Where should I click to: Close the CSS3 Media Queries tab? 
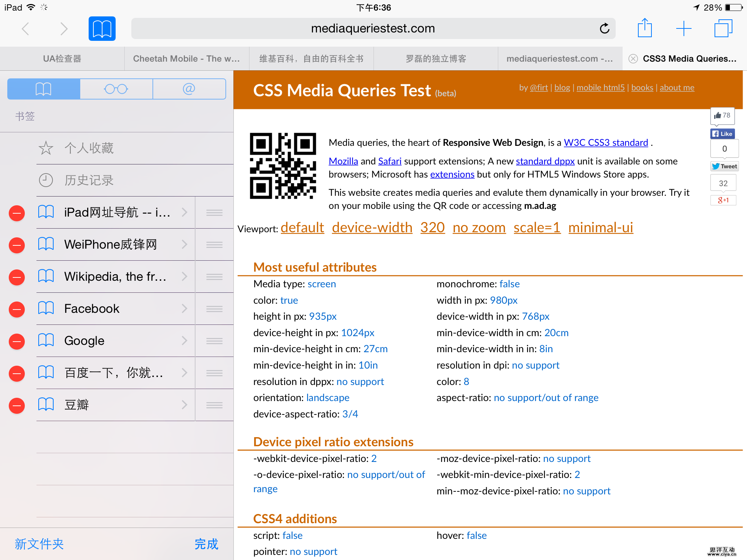click(x=633, y=59)
